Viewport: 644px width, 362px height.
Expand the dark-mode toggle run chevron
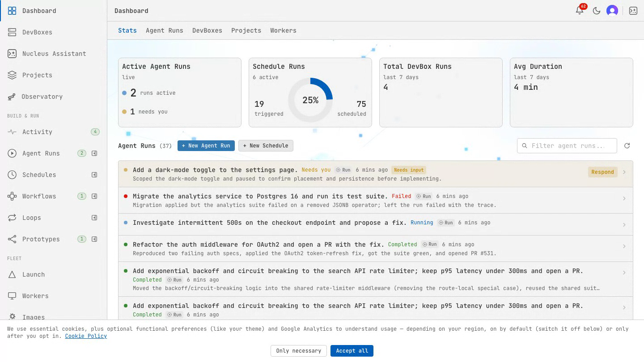tap(624, 172)
